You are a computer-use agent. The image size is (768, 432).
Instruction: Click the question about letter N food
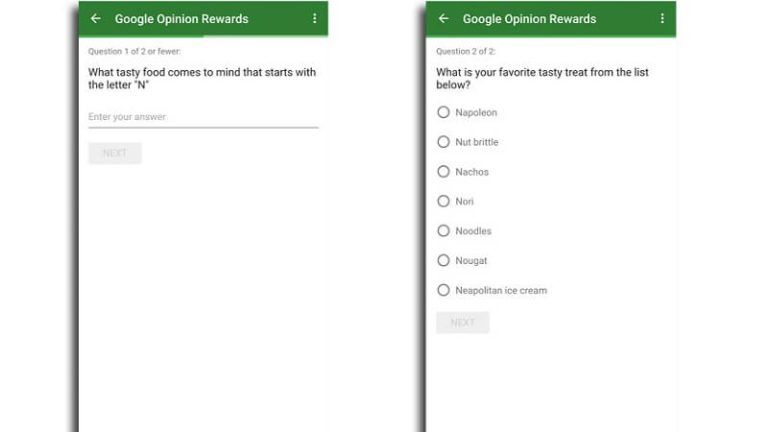click(202, 78)
